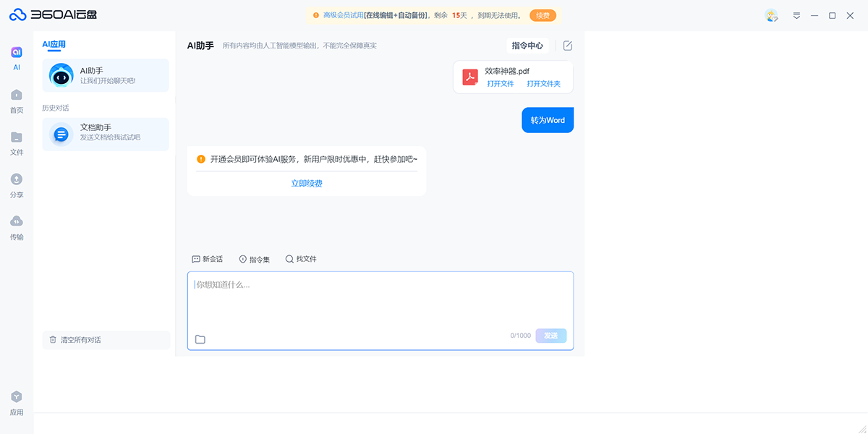Image resolution: width=868 pixels, height=434 pixels.
Task: Use 找文件 to search for files
Action: pos(302,258)
